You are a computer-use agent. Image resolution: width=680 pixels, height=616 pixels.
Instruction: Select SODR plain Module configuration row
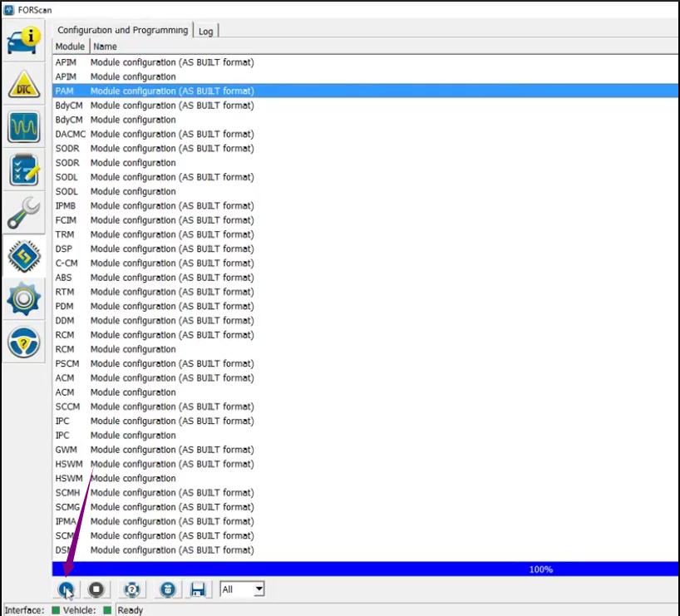[366, 162]
